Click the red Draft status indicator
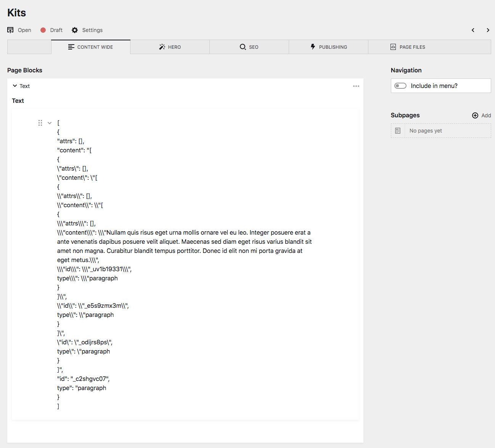The image size is (495, 448). click(x=43, y=30)
